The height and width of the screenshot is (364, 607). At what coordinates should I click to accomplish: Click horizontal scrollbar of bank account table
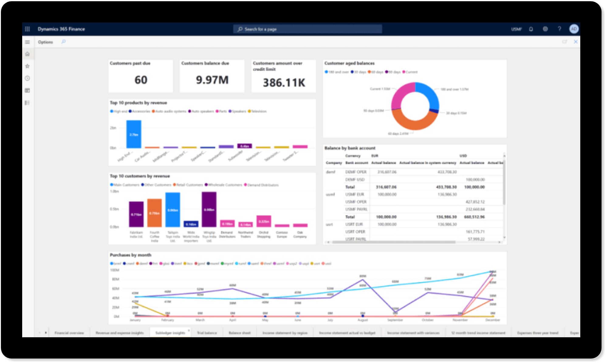(393, 242)
